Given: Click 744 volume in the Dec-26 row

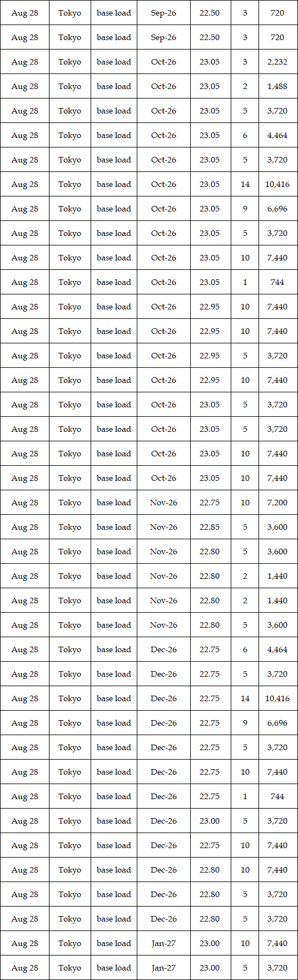Looking at the screenshot, I should [x=277, y=796].
